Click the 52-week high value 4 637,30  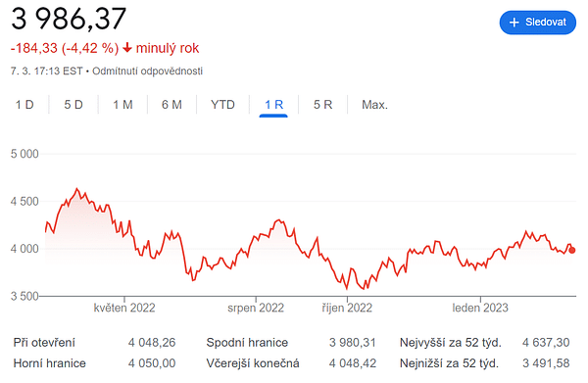[546, 343]
